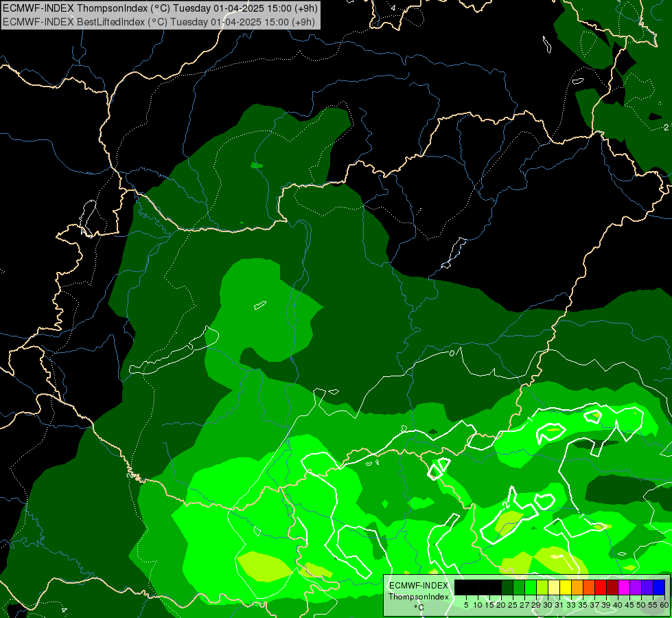The height and width of the screenshot is (618, 672).
Task: Click the °C unit label in legend
Action: 419,607
